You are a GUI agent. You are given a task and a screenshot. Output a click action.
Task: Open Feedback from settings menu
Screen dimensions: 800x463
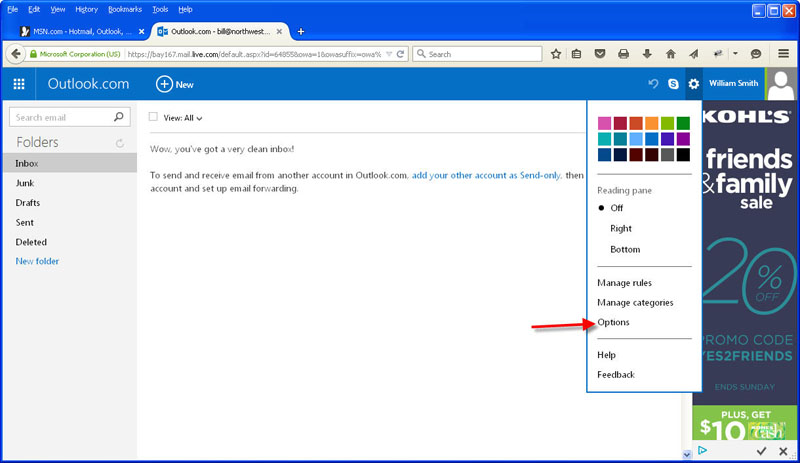616,375
